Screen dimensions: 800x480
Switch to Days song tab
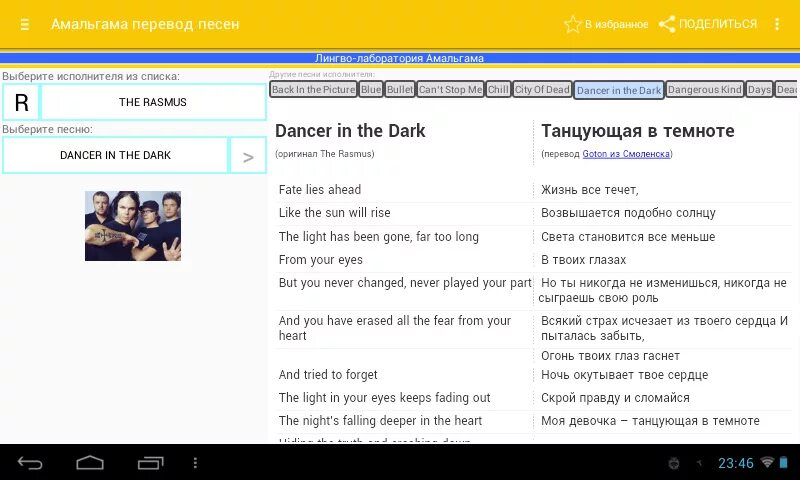(759, 90)
